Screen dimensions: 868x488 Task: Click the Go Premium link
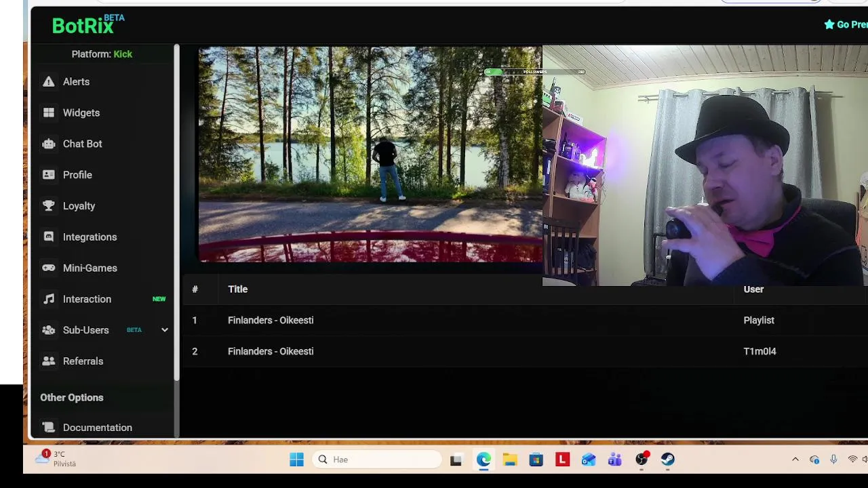point(846,24)
